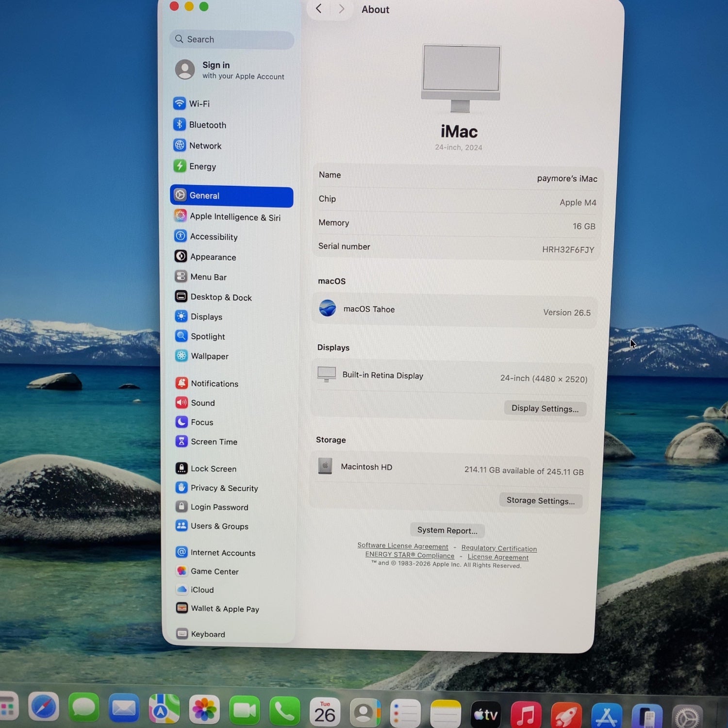Open the System Report... button
The image size is (728, 728).
(447, 530)
